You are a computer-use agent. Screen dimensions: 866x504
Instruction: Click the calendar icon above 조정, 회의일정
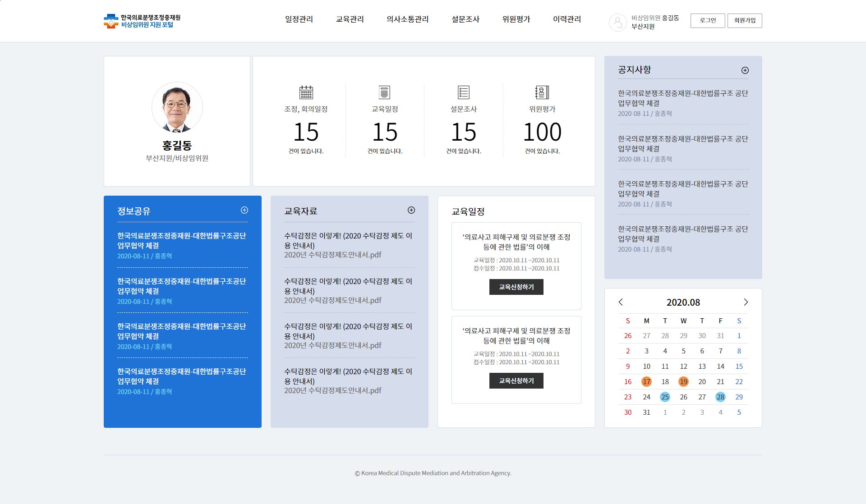306,92
